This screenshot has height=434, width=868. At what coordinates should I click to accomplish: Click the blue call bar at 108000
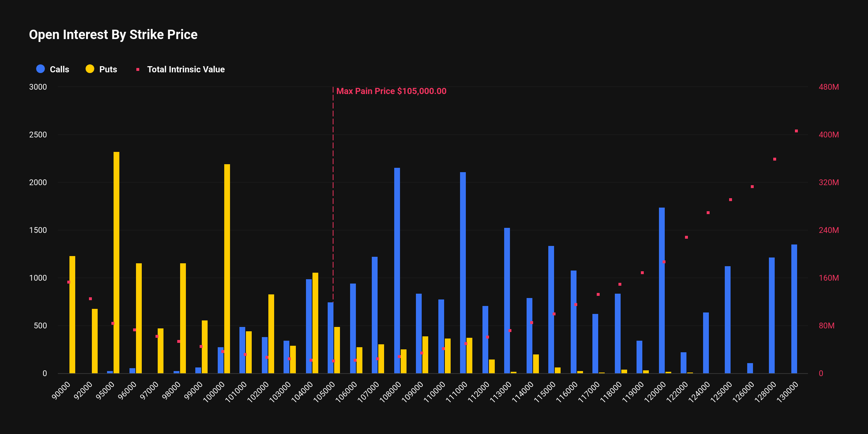pos(397,270)
